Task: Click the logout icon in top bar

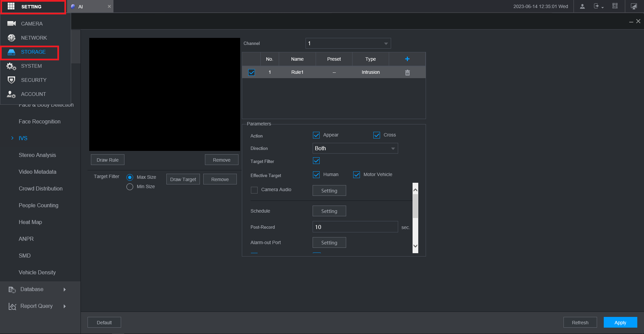Action: [x=597, y=6]
